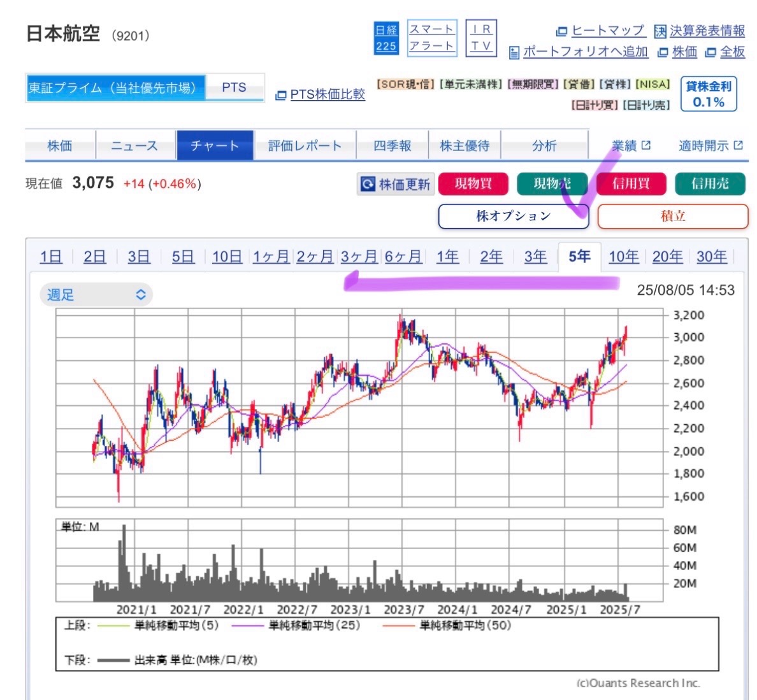Select the 5年 chart period
757x700 pixels.
pos(580,257)
